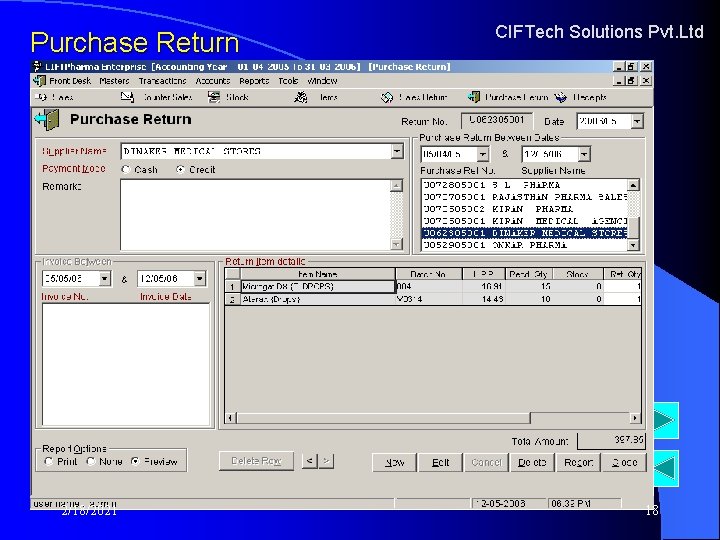Open the Invoice Between end date dropdown
Image resolution: width=720 pixels, height=540 pixels.
[x=200, y=278]
